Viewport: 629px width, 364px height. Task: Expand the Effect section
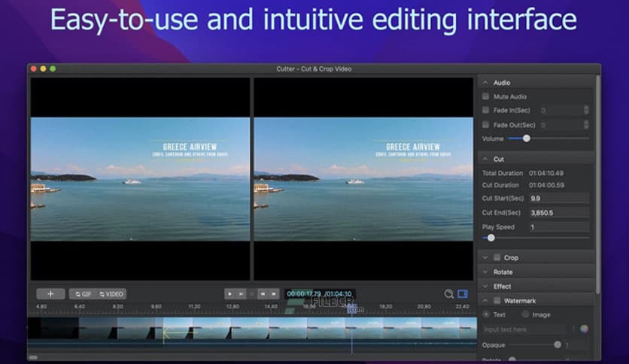(485, 287)
